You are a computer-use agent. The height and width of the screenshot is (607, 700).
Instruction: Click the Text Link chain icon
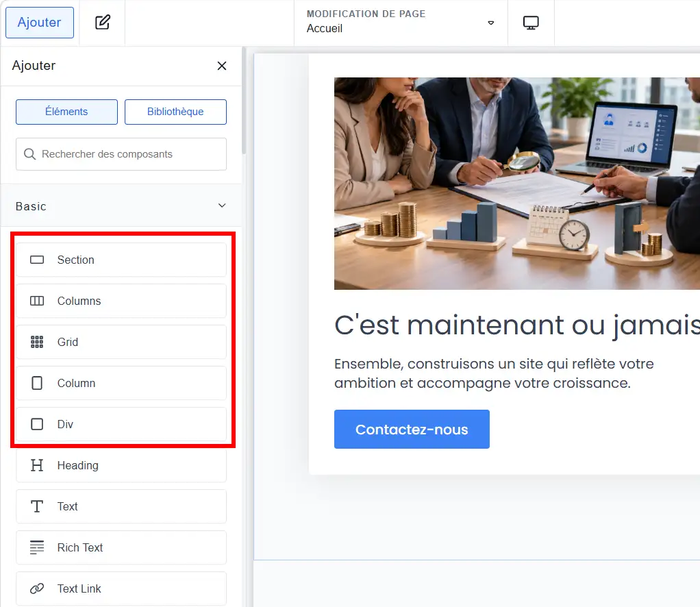coord(37,589)
